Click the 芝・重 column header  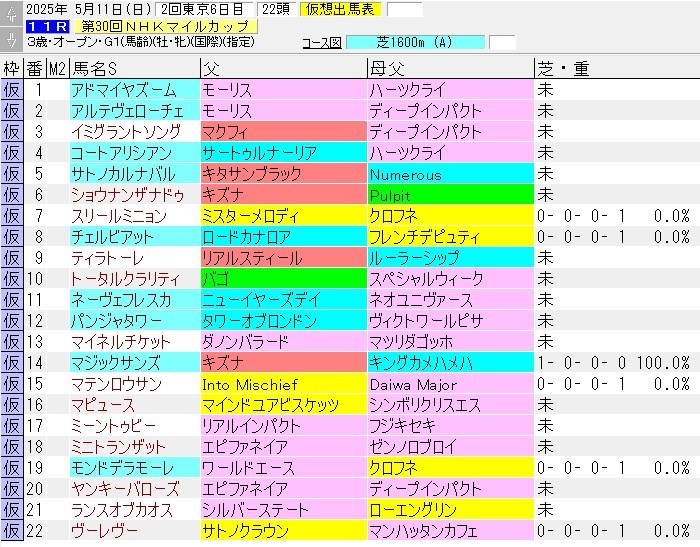tap(617, 69)
